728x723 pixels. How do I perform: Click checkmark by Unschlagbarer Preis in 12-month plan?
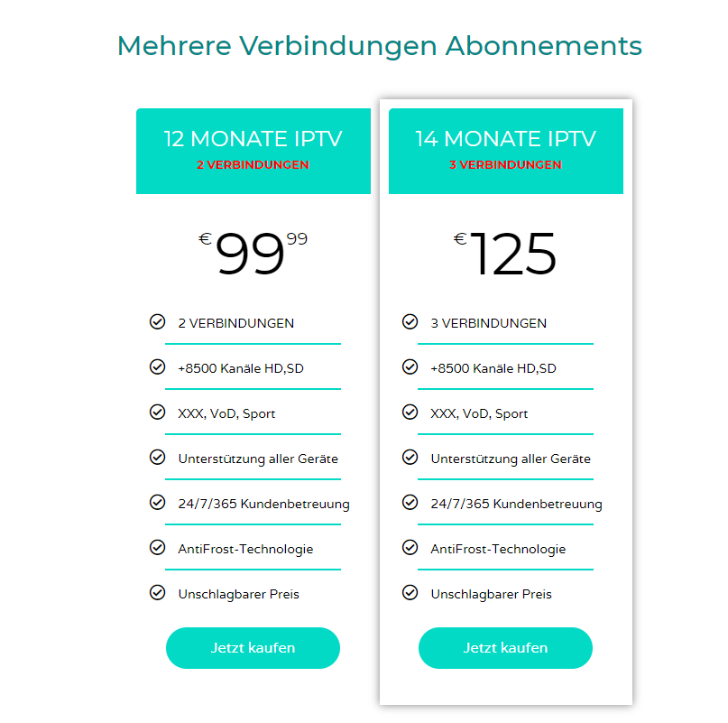click(x=157, y=592)
